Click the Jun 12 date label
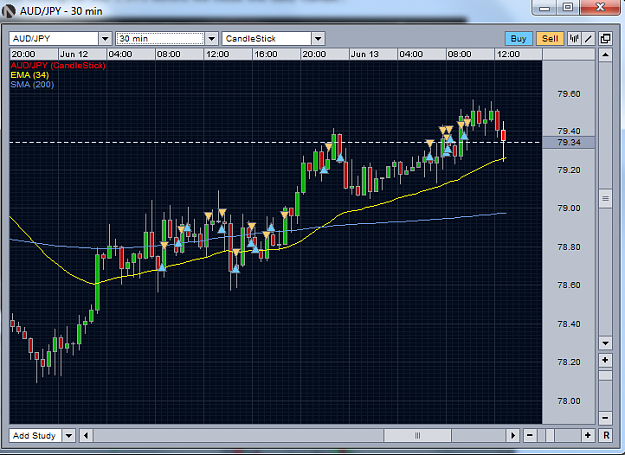625x455 pixels. click(74, 54)
